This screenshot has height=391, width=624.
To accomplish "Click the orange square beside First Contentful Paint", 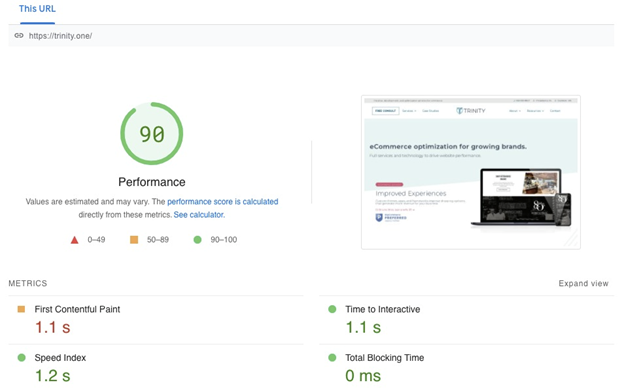I will click(21, 309).
